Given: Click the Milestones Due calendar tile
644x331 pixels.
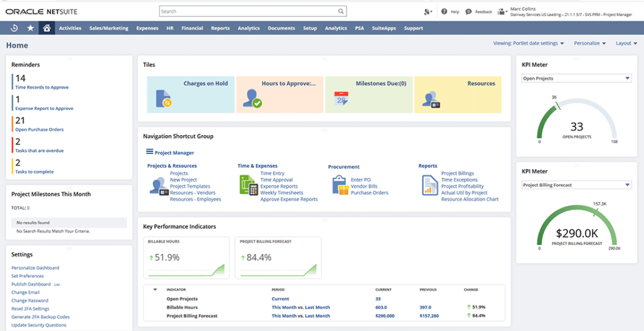Looking at the screenshot, I should click(369, 94).
